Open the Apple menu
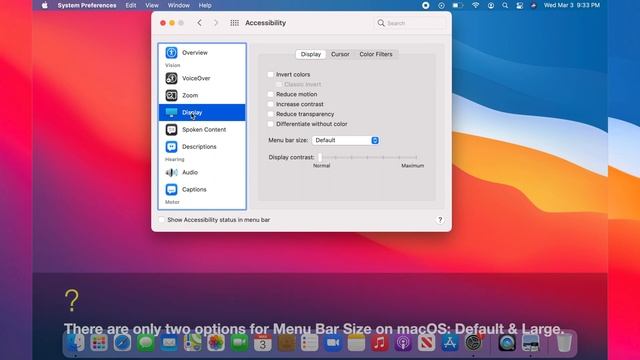Viewport: 640px width, 360px height. click(x=44, y=5)
